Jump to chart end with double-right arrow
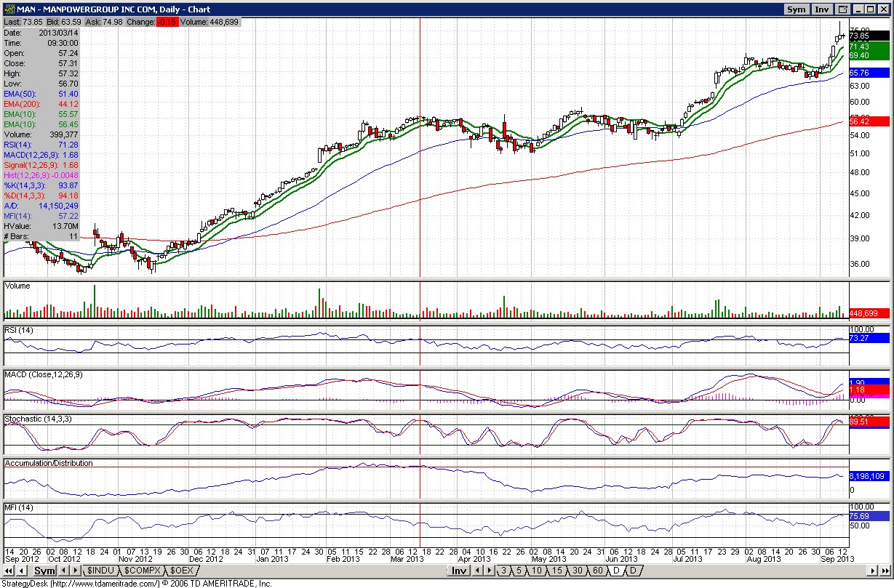The height and width of the screenshot is (588, 894). pos(885,571)
